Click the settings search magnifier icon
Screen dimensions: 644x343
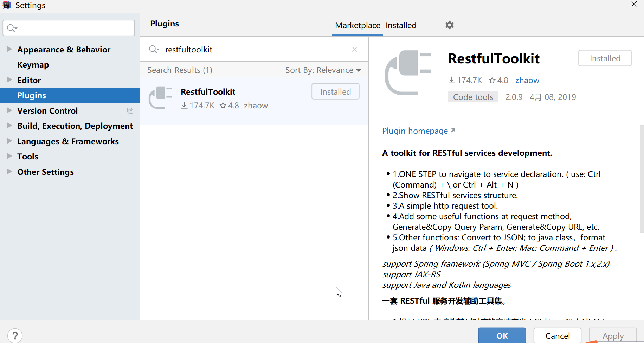[12, 28]
